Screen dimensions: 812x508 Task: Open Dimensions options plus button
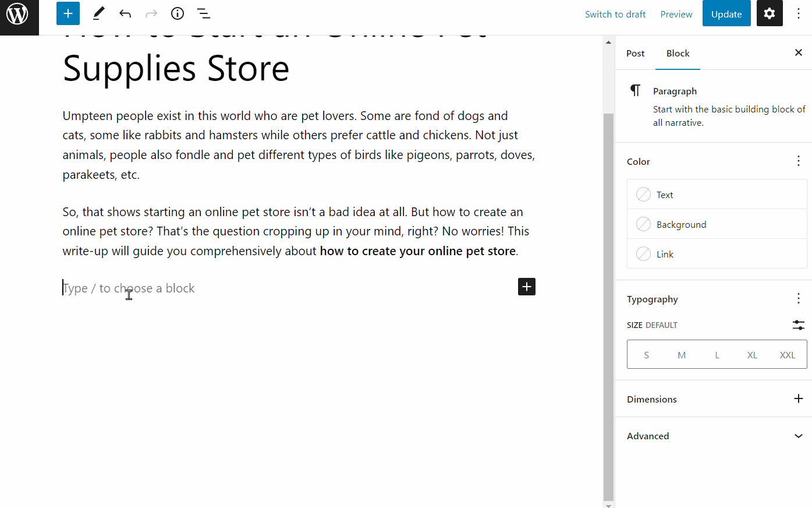798,398
